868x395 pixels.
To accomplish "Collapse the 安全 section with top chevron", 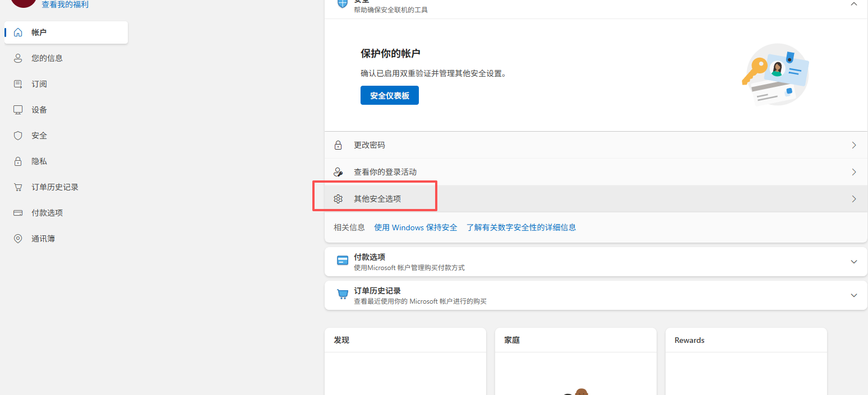I will pos(855,3).
